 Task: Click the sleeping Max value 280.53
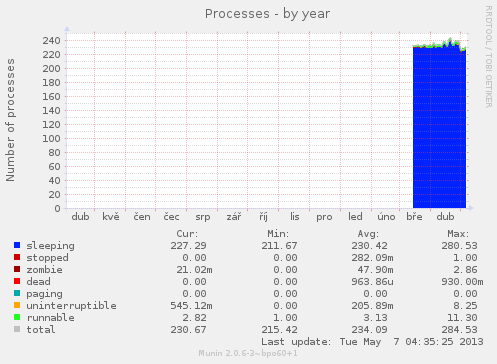tap(459, 246)
